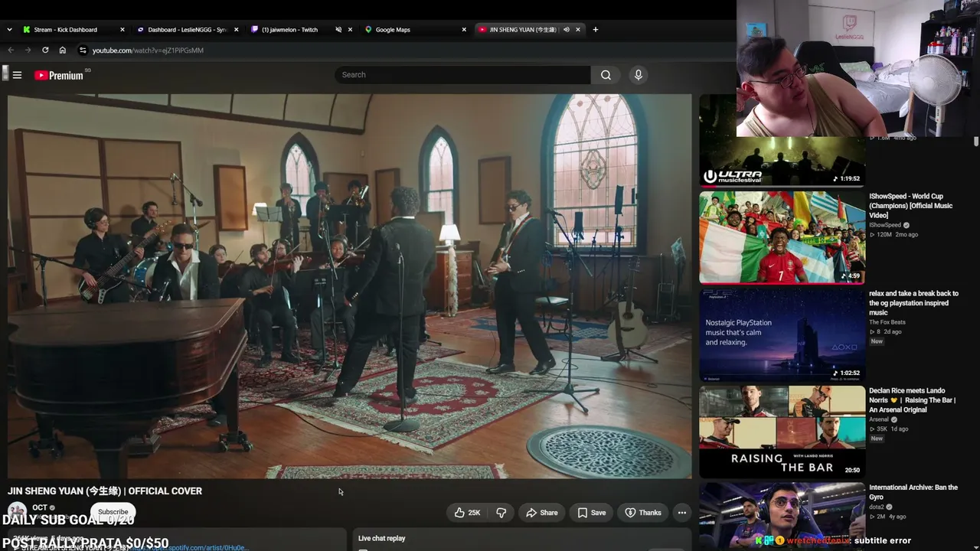
Task: Focus the YouTube Search field
Action: 462,75
